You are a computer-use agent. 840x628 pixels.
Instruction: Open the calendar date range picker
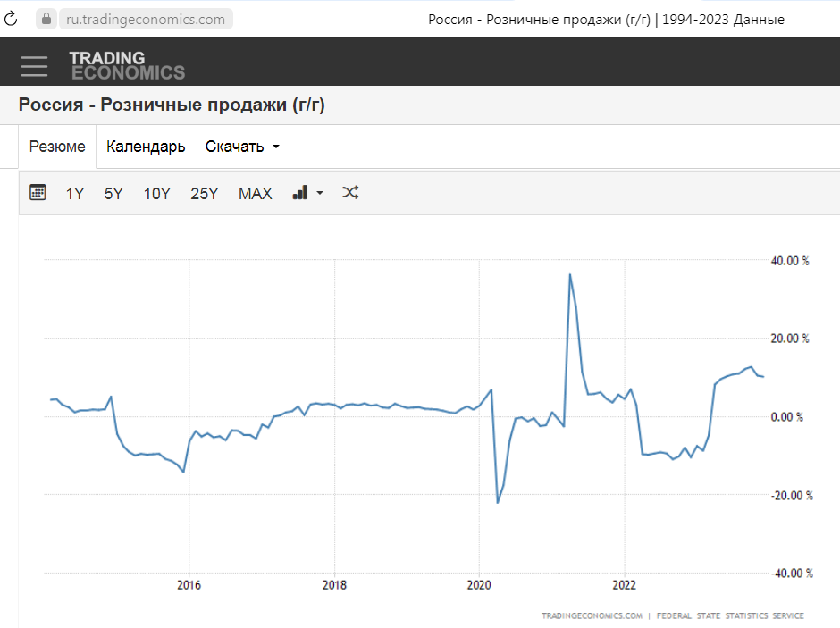click(38, 192)
